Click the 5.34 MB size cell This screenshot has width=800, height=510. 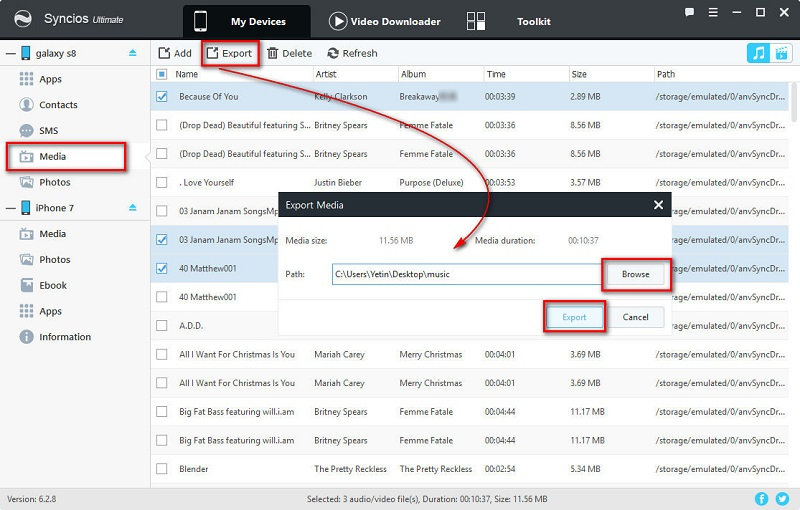coord(585,469)
